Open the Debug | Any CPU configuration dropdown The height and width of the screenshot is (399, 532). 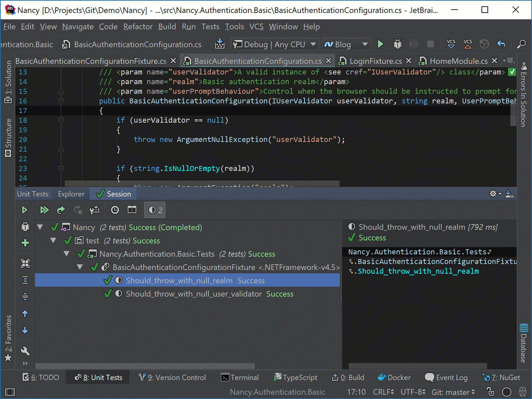click(x=274, y=44)
